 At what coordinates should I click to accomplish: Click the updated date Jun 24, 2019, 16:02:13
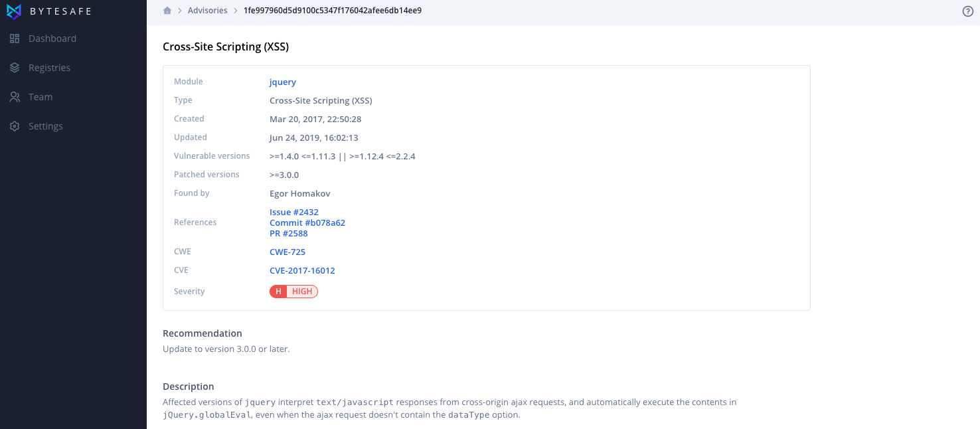tap(314, 138)
